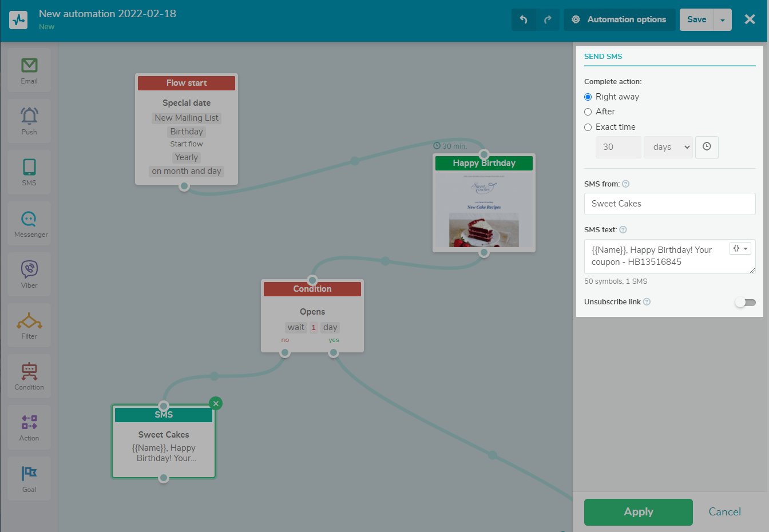Click the SMS from input field
This screenshot has height=532, width=769.
click(669, 204)
